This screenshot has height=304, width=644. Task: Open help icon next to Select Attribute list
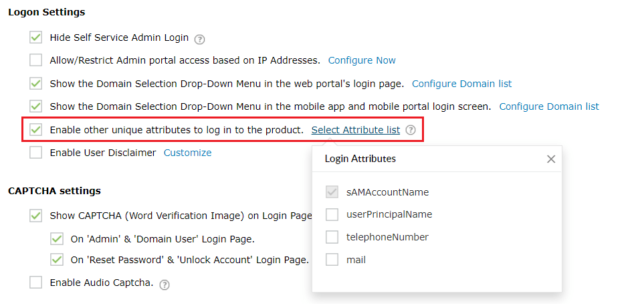411,131
